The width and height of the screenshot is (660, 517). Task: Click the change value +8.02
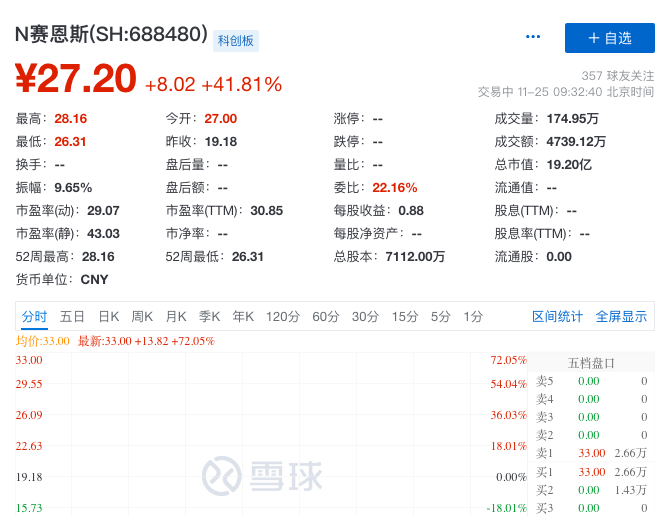click(170, 85)
